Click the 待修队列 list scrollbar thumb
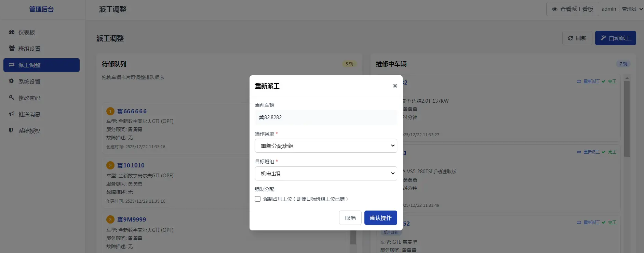Screen dimensions: 644x253 [x=353, y=237]
